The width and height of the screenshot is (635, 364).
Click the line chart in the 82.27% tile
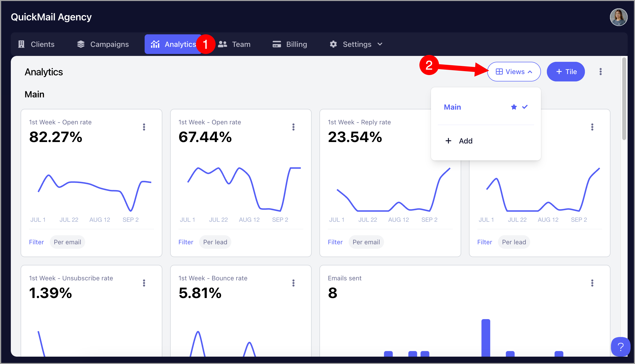click(x=95, y=193)
